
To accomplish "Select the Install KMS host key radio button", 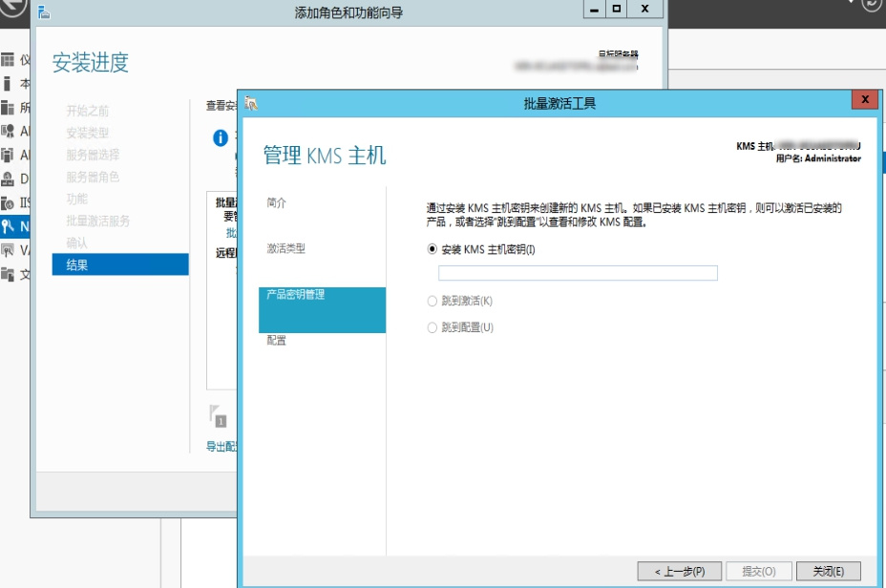I will pos(432,249).
